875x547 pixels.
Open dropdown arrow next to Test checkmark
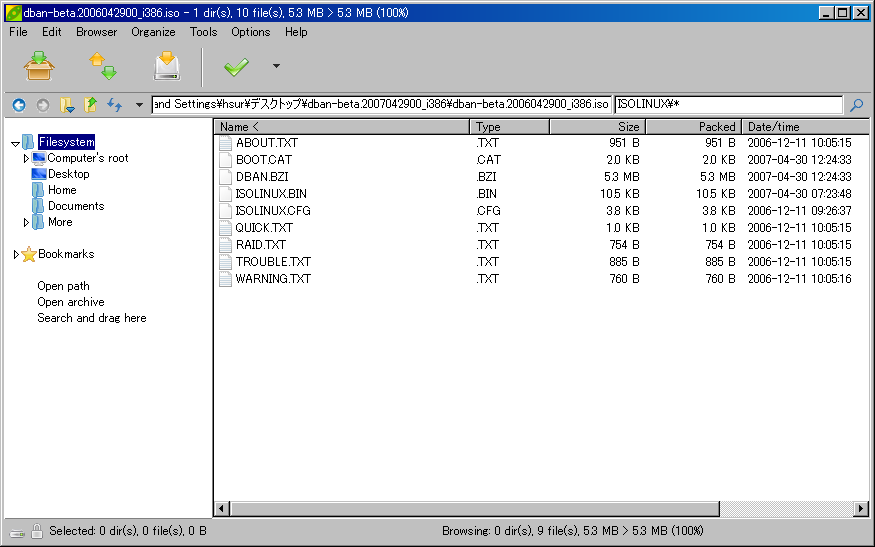coord(276,67)
